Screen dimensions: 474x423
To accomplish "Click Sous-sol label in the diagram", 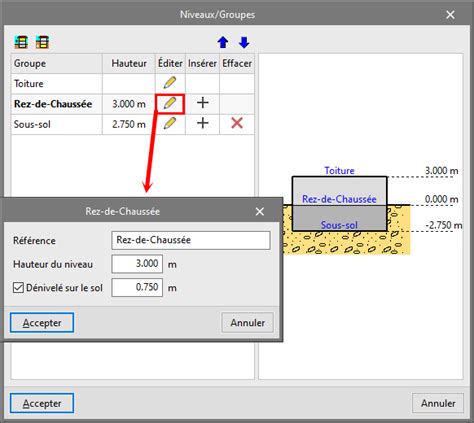I will [x=339, y=225].
